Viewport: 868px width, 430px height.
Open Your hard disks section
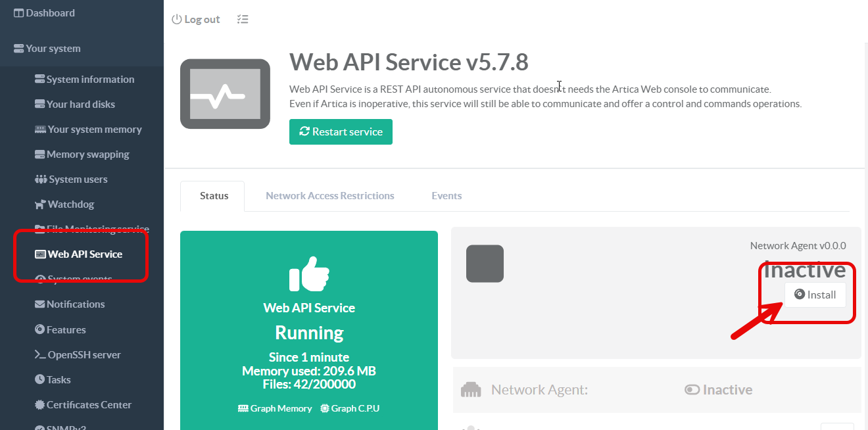coord(80,105)
